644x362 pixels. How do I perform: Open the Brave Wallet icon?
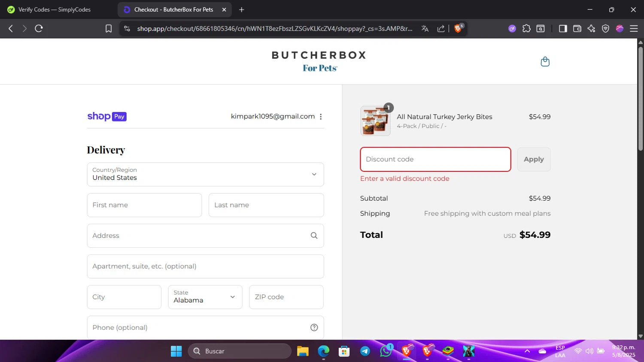pyautogui.click(x=577, y=28)
